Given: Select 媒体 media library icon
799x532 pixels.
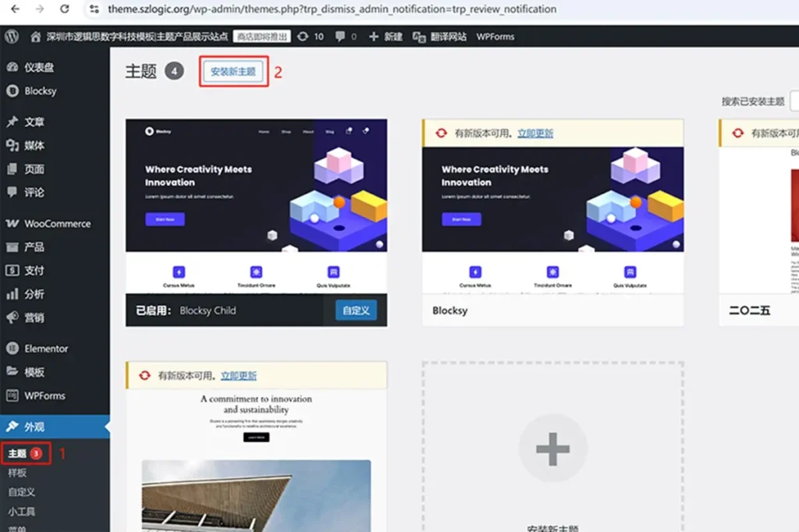Looking at the screenshot, I should (11, 146).
